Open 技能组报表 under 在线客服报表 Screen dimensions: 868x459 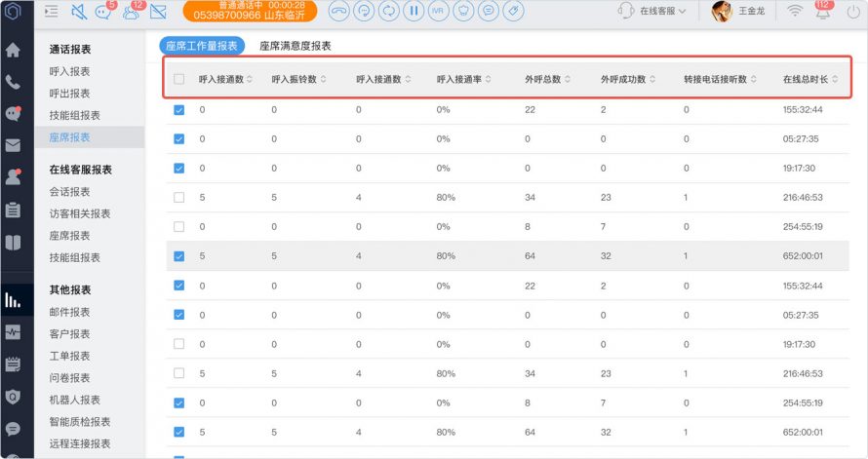click(75, 257)
